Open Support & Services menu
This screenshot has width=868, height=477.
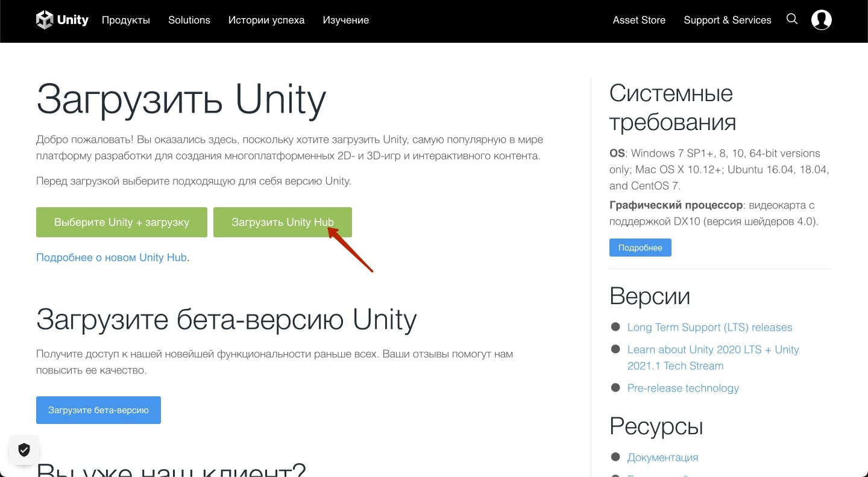tap(728, 20)
